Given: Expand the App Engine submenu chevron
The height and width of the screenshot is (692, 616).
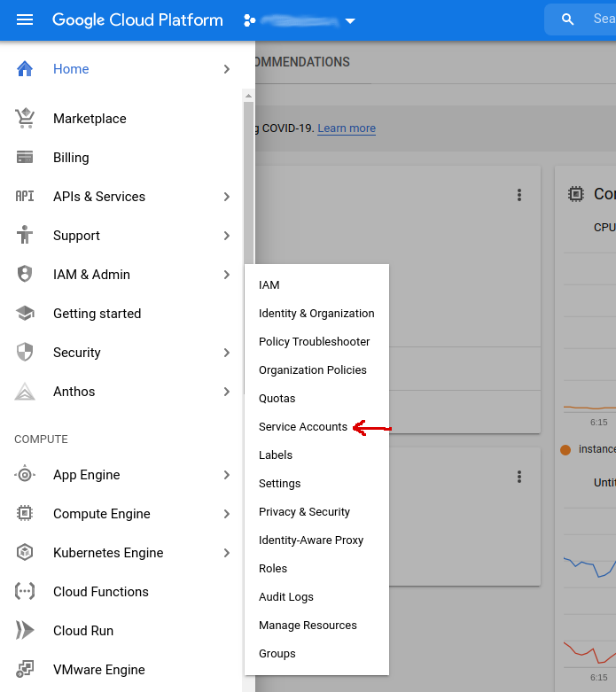Looking at the screenshot, I should [x=227, y=475].
